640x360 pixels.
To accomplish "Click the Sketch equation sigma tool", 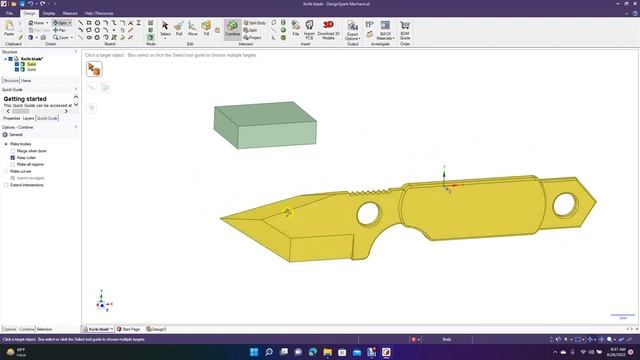I will [x=139, y=23].
